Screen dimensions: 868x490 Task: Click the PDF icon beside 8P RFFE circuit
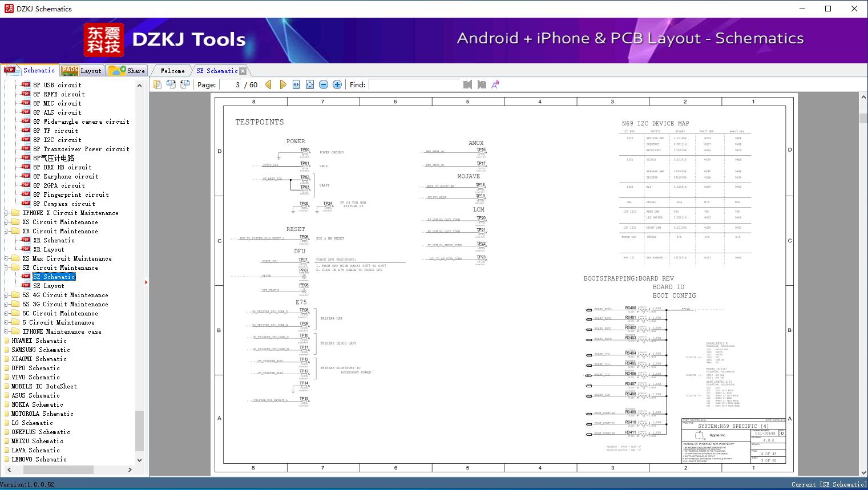[26, 94]
